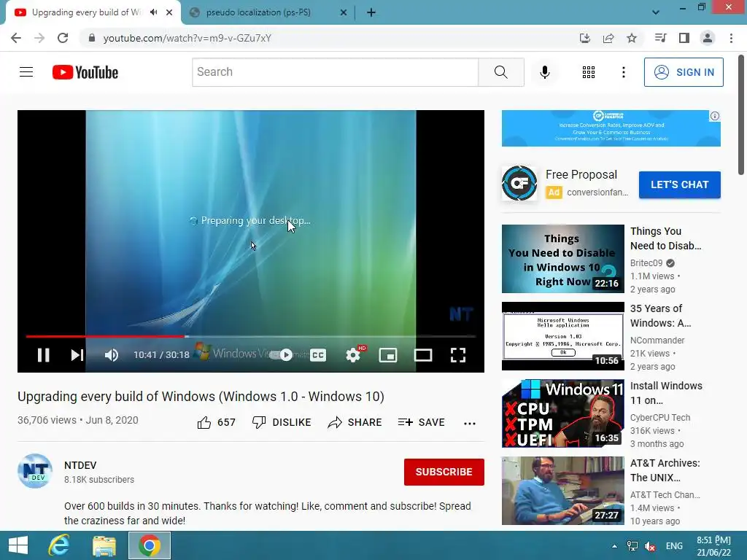Click the LET'S CHAT ad button
This screenshot has width=747, height=560.
click(x=679, y=184)
